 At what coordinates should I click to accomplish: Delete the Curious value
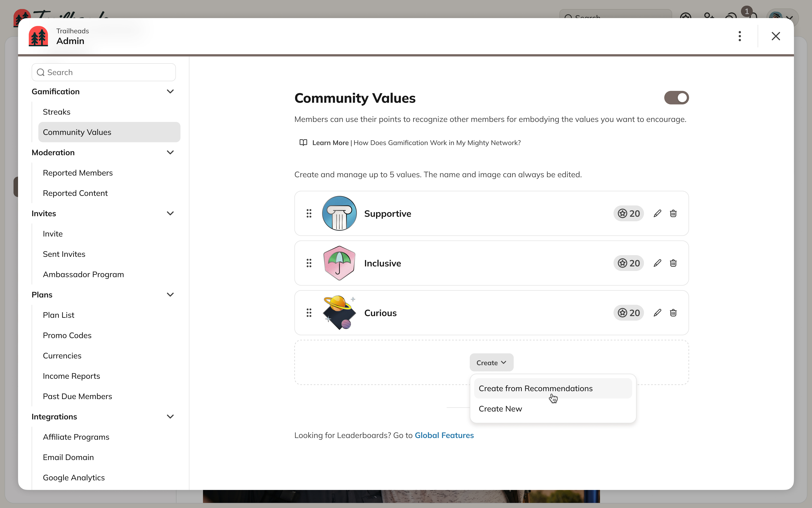pos(673,313)
